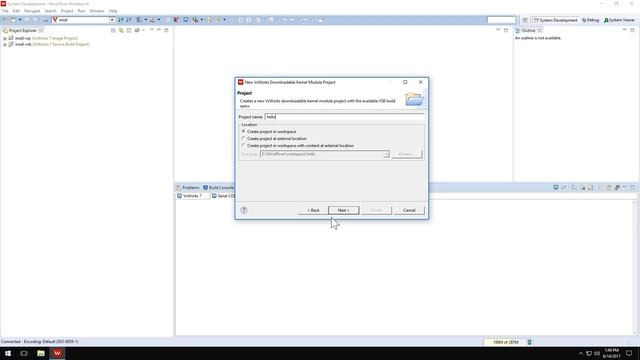Screen dimensions: 640x360
Task: Click the build toolbar icon
Action: click(139, 20)
